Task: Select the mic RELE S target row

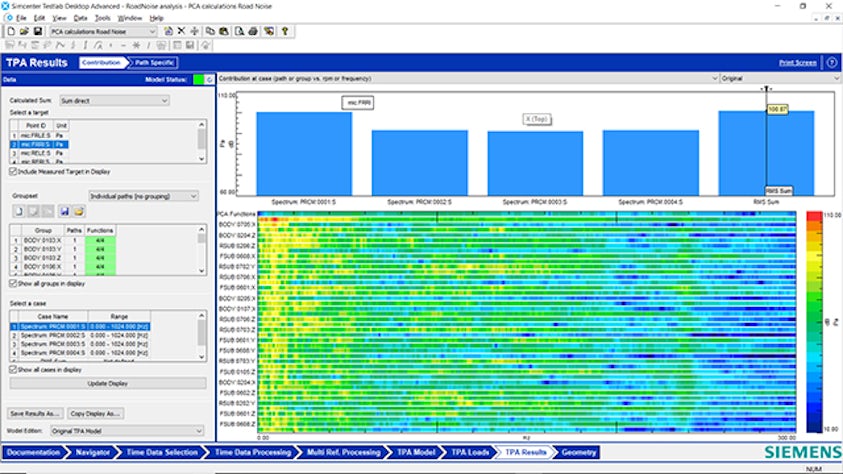Action: 39,153
